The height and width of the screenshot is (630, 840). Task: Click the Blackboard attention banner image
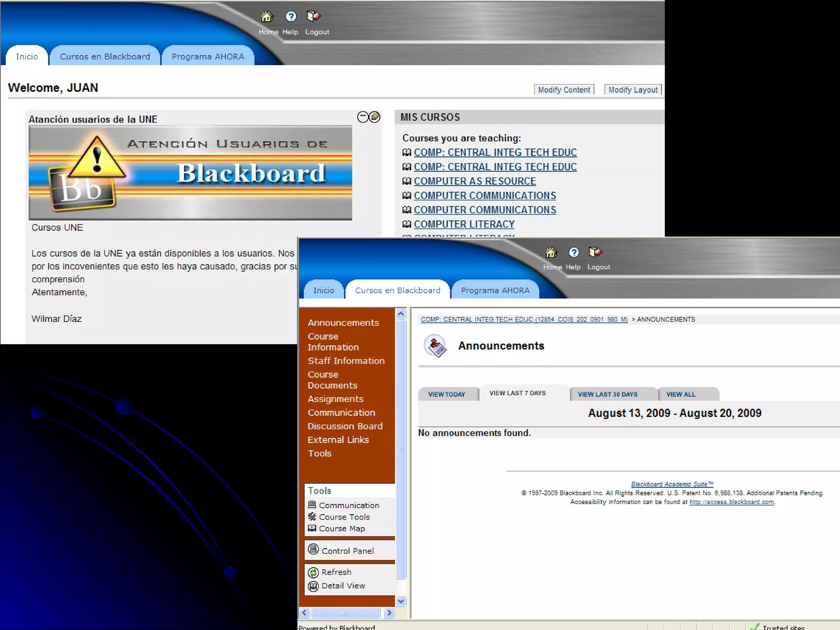(190, 173)
